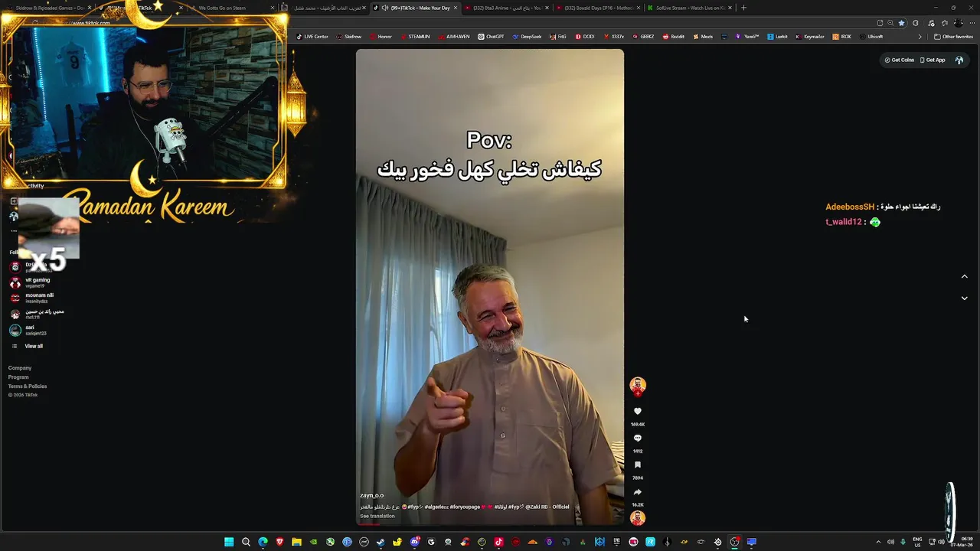Go to next video with down chevron
Screen dimensions: 980x551
click(x=964, y=298)
